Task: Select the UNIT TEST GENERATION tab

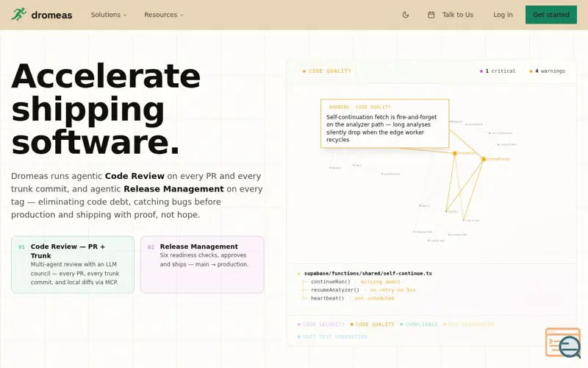Action: pos(332,337)
